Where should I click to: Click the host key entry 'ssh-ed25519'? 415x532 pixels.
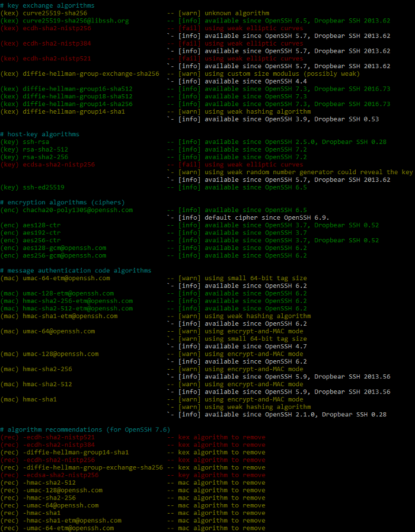point(43,187)
